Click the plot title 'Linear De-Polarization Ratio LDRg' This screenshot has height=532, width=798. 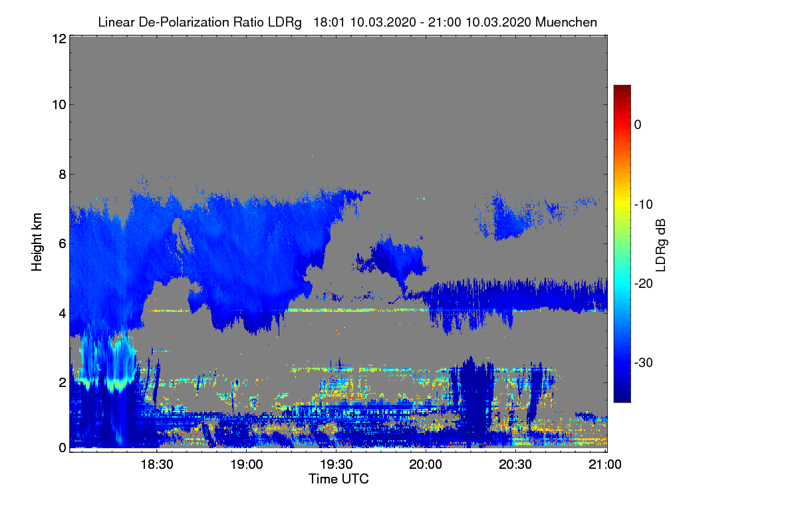200,22
